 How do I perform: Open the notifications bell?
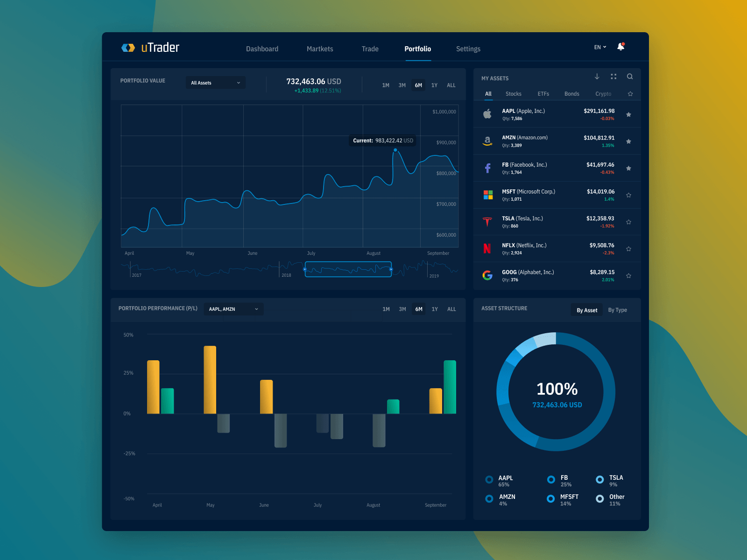point(621,47)
